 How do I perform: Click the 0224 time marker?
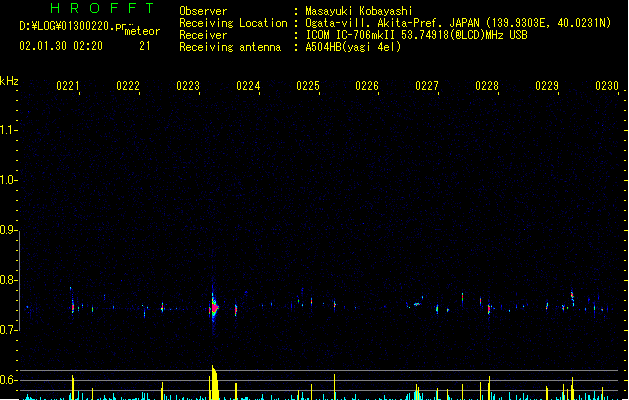[248, 86]
